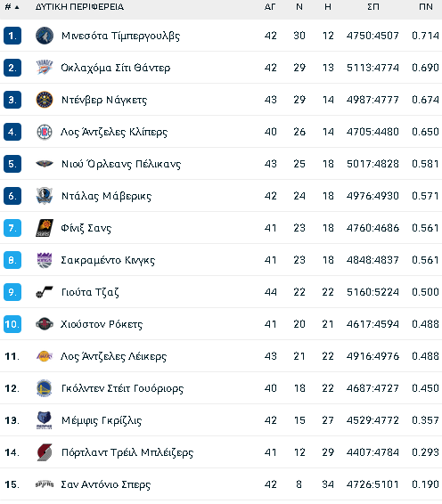Sort by the ΑΓ games column header
This screenshot has height=504, width=442.
coord(270,7)
